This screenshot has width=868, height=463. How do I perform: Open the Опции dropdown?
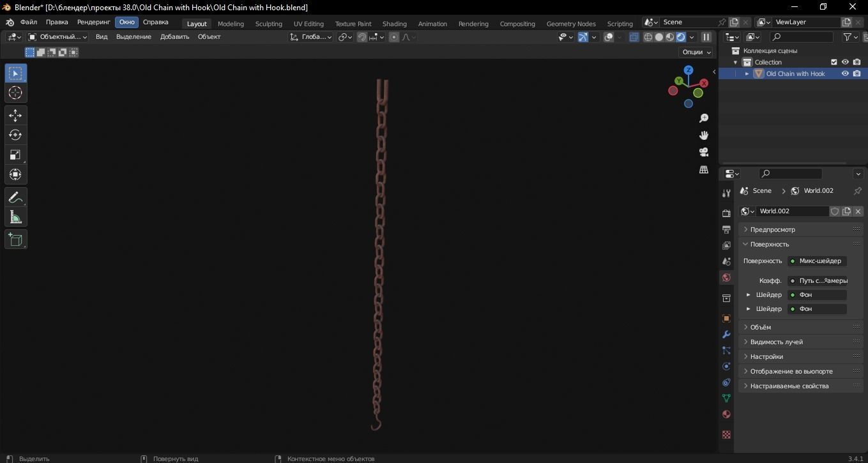click(x=696, y=52)
